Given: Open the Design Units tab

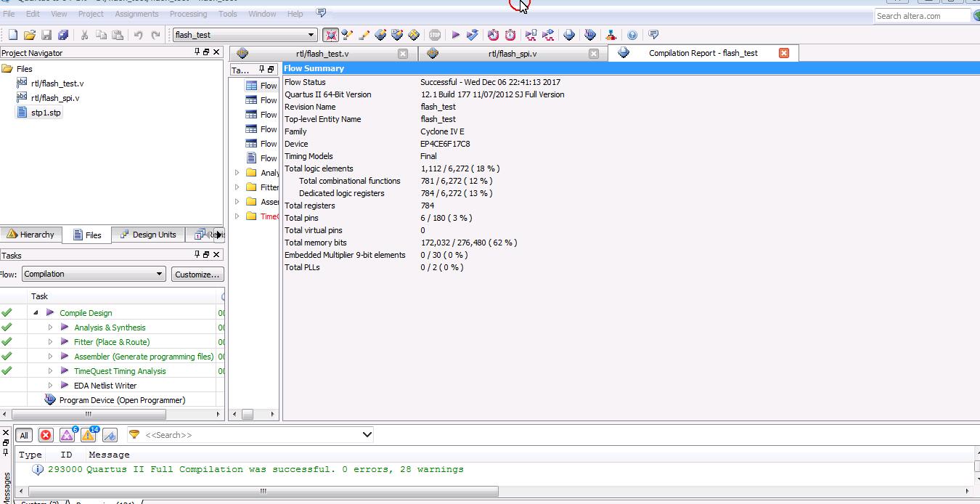Looking at the screenshot, I should pos(148,235).
